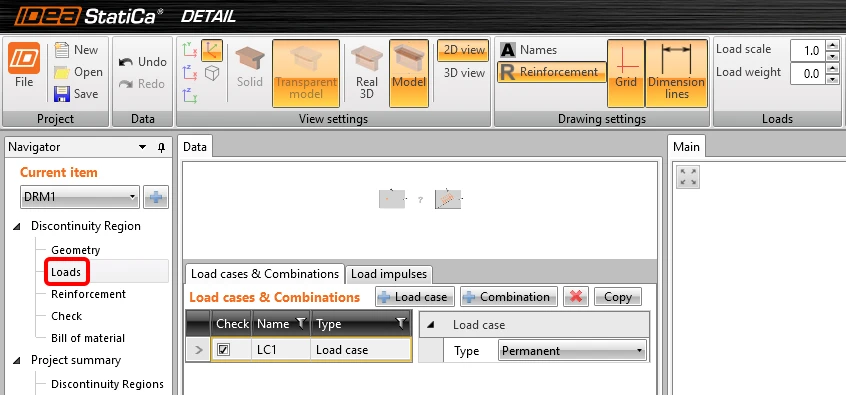Undo the last action
Screen dimensions: 846x395
pos(142,62)
